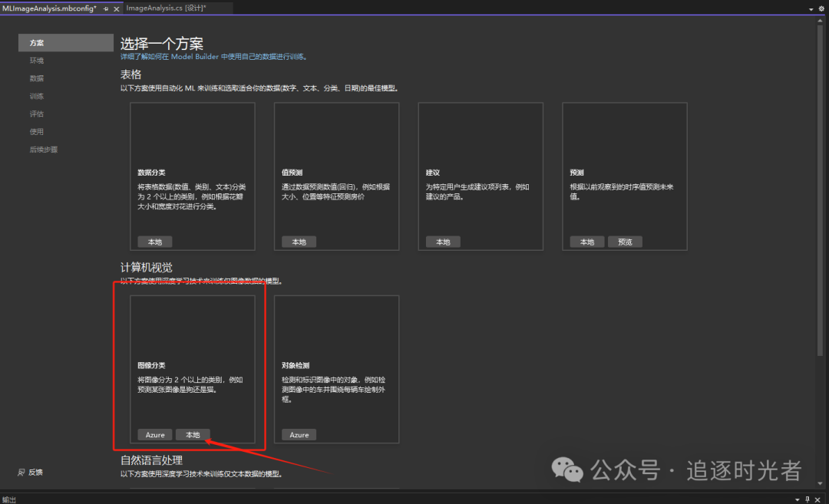
Task: Open the 输出 panel window options dropdown
Action: pos(796,499)
